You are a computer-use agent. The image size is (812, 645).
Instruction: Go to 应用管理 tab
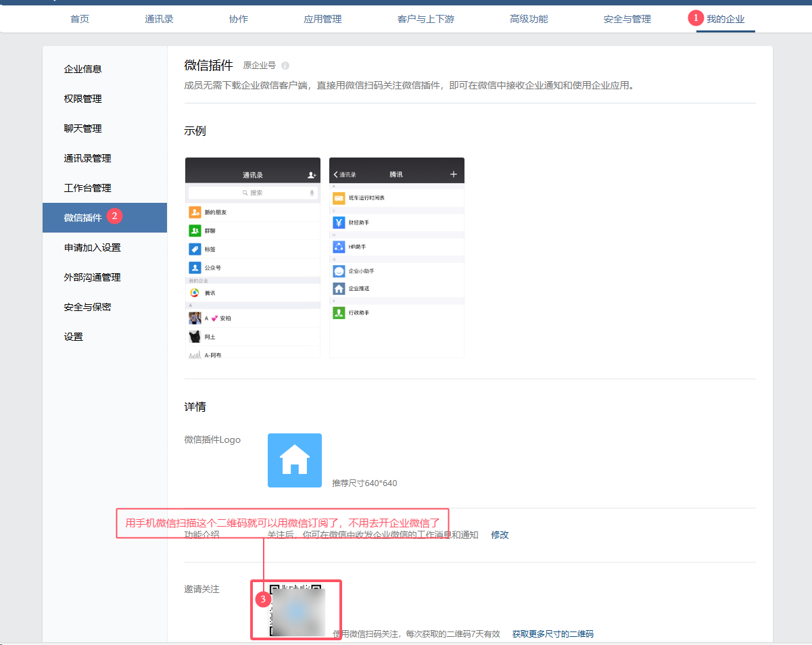[323, 19]
